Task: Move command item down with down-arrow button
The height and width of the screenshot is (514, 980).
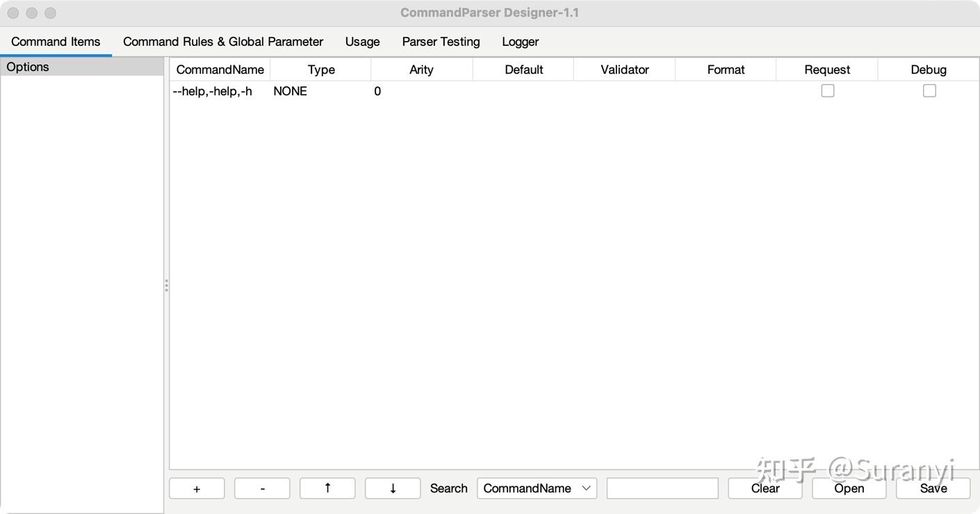Action: [393, 488]
